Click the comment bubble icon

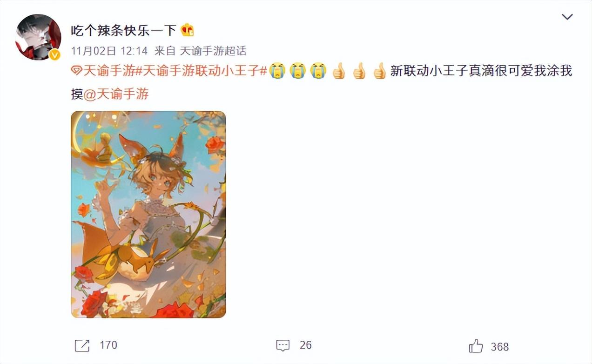point(283,345)
